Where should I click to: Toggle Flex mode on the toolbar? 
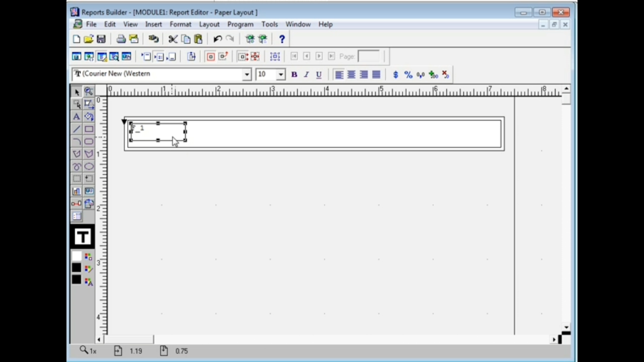pos(243,56)
